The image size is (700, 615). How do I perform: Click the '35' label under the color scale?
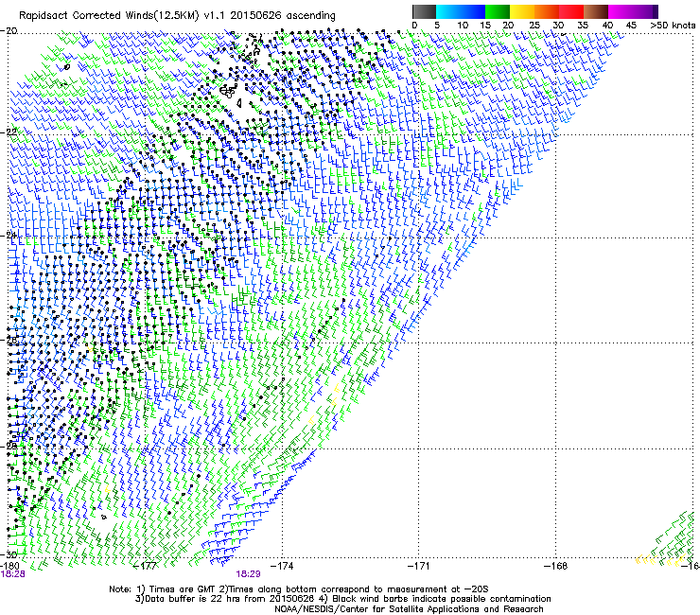[583, 26]
